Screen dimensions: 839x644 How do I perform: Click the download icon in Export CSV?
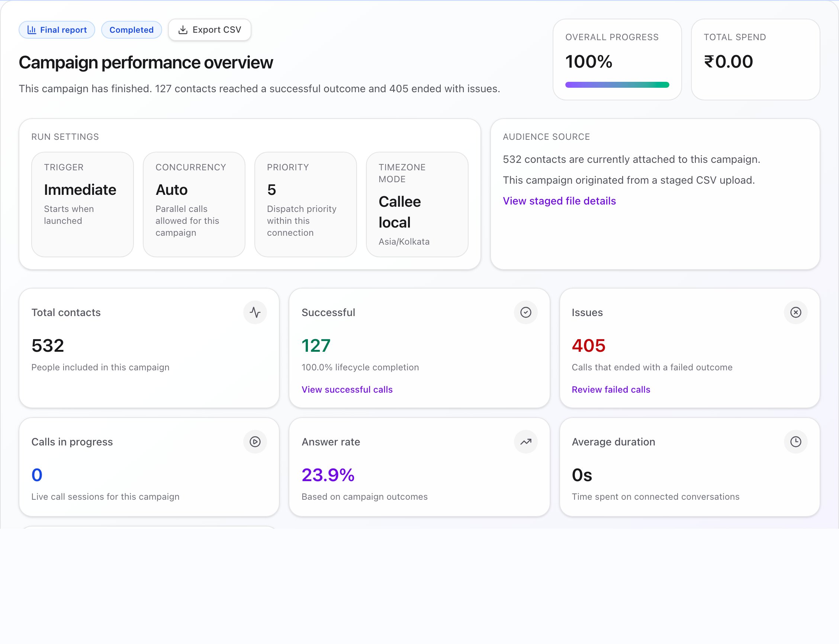coord(183,30)
